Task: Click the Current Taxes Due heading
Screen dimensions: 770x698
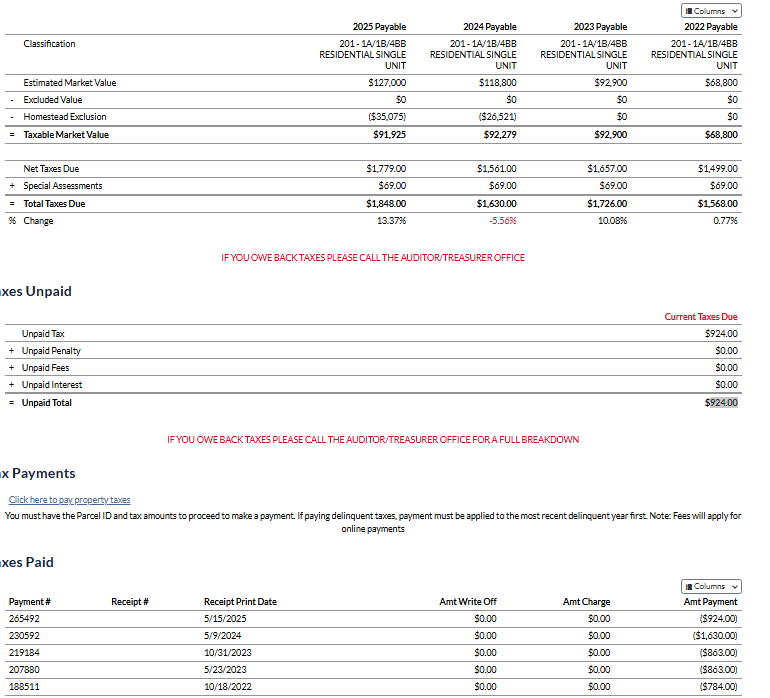Action: (x=700, y=317)
